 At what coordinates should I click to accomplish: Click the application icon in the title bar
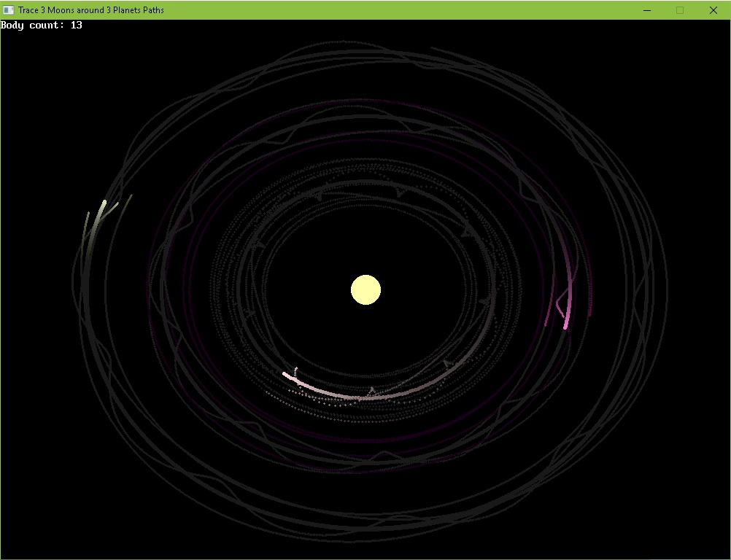tap(9, 9)
